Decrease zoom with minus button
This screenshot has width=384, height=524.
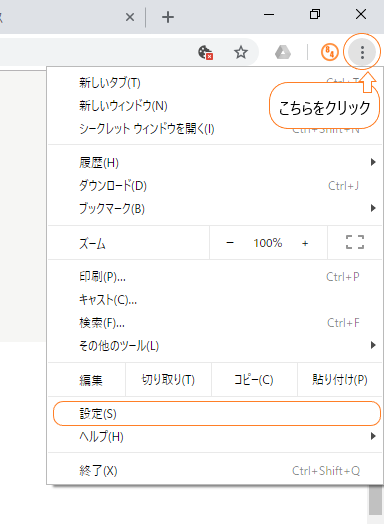tap(230, 243)
